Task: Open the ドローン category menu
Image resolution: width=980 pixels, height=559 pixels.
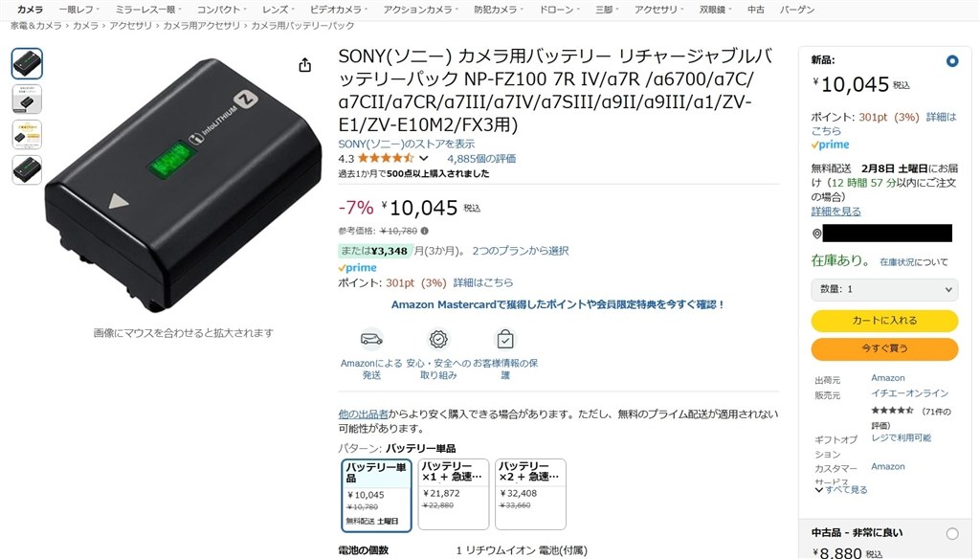Action: click(559, 10)
